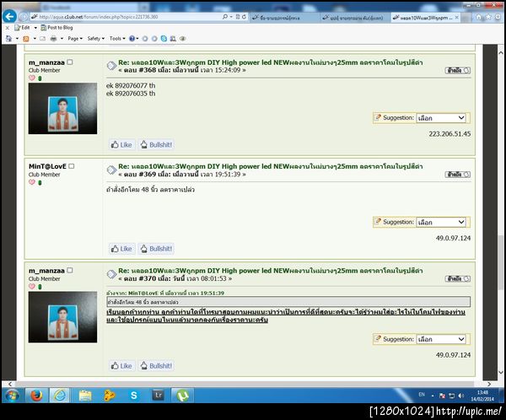Click the search magnifier in address bar
Viewport: 506px width, 420px height.
click(225, 17)
